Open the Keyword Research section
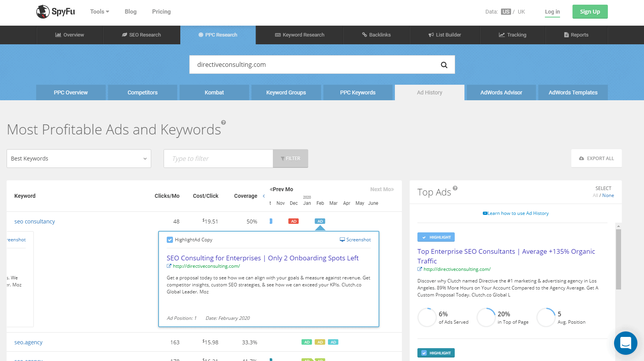Image resolution: width=644 pixels, height=361 pixels. 300,35
